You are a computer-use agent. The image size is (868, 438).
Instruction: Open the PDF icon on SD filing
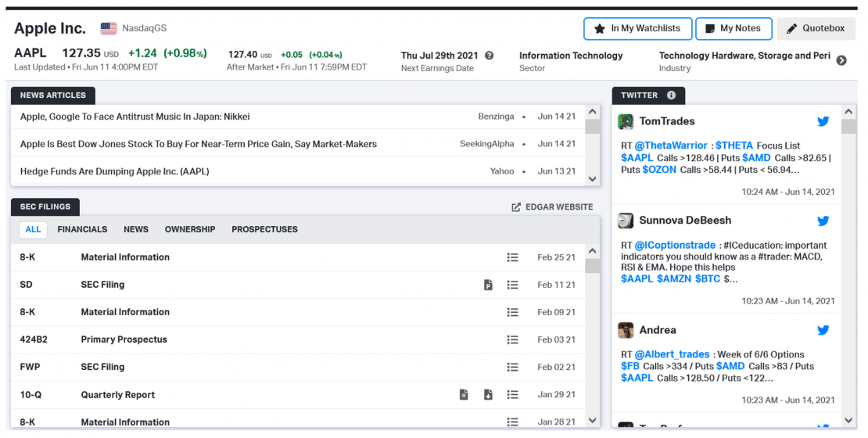click(488, 285)
